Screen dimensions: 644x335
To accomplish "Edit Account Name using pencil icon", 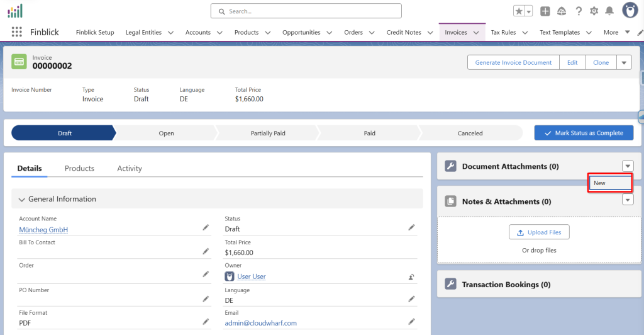I will pos(206,227).
